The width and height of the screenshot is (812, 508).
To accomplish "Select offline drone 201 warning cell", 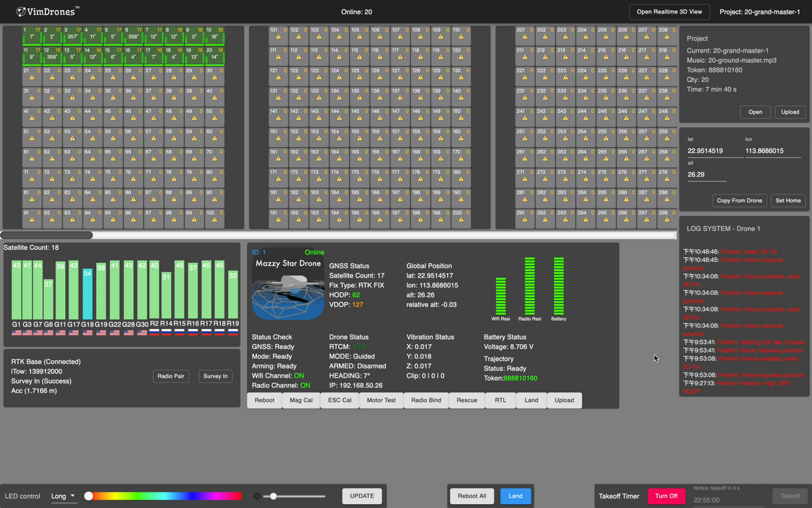I will coord(524,35).
